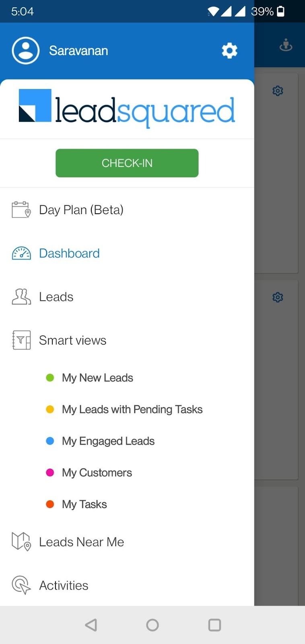
Task: Tap the Dashboard gauge icon
Action: click(x=21, y=253)
